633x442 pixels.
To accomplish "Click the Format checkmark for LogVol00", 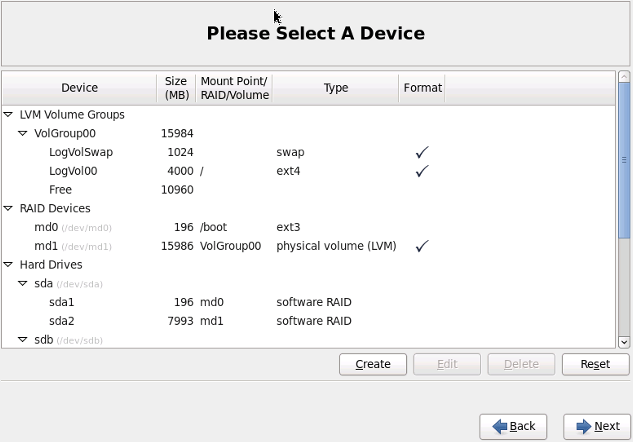I will (x=422, y=171).
